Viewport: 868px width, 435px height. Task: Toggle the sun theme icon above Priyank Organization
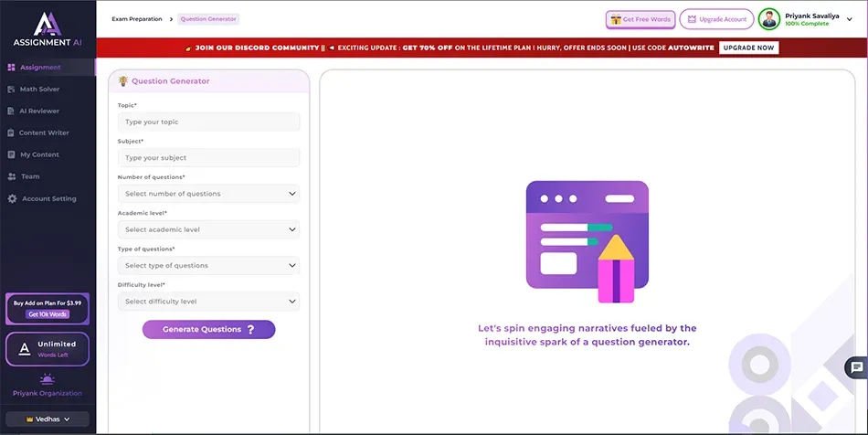click(47, 379)
